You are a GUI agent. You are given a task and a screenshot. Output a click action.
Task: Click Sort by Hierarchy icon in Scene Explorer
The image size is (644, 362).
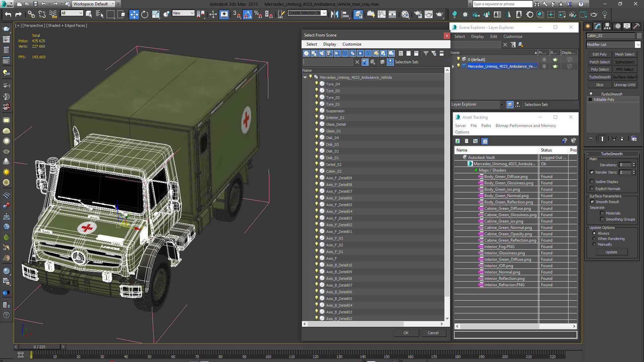[518, 105]
